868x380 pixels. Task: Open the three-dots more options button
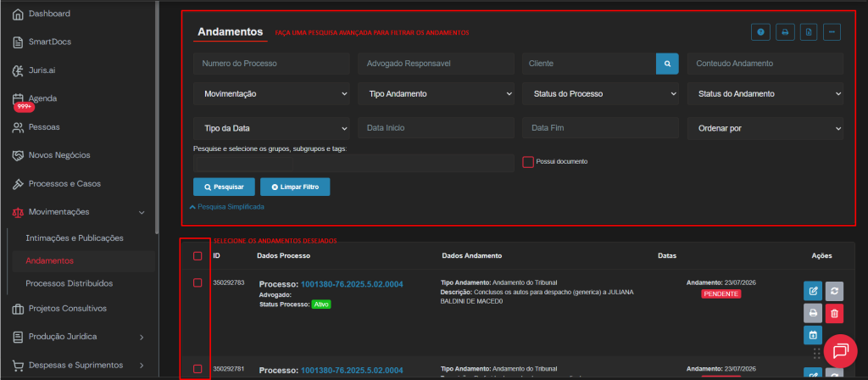pyautogui.click(x=832, y=32)
